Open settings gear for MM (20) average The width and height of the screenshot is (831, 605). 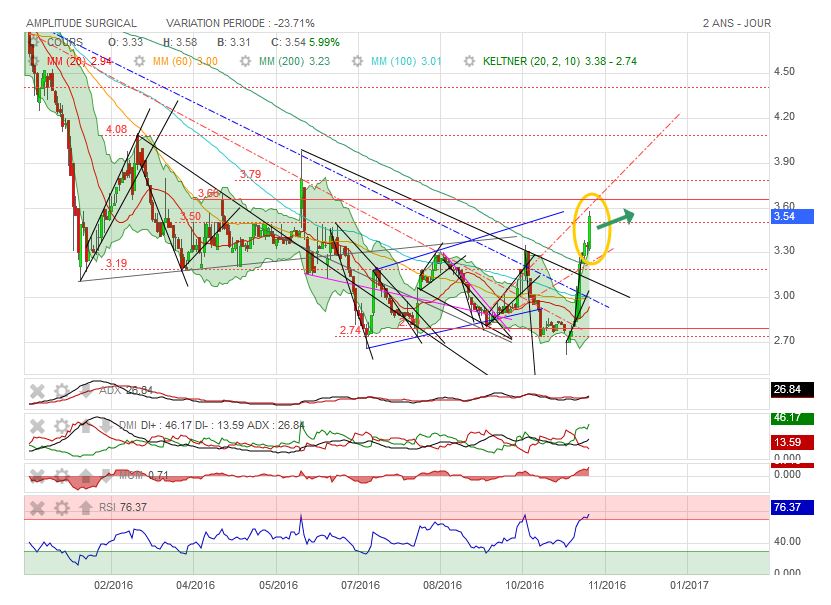[34, 61]
